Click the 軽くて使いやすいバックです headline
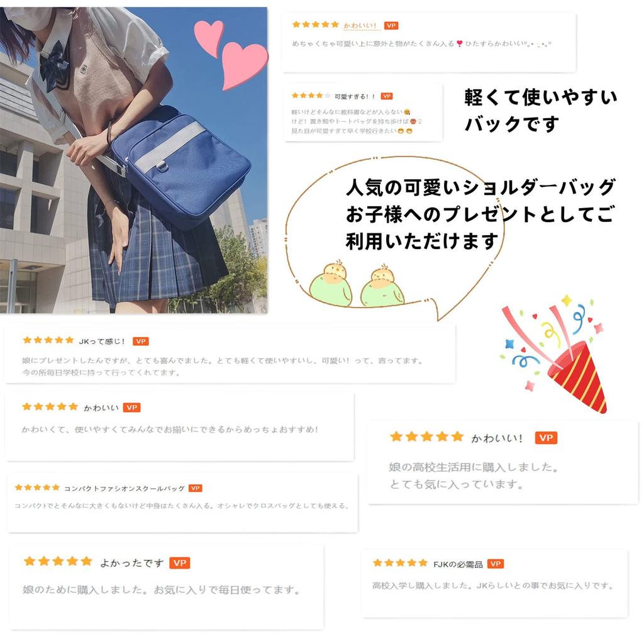The width and height of the screenshot is (644, 644). 540,111
